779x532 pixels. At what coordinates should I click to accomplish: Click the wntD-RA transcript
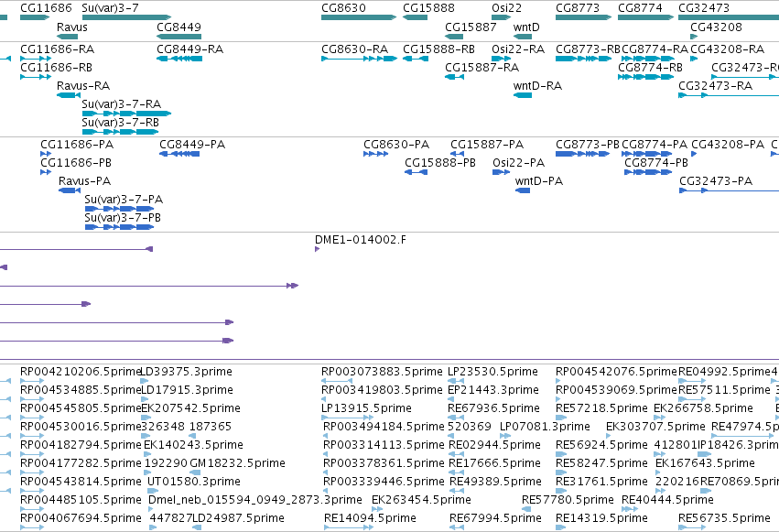(523, 95)
